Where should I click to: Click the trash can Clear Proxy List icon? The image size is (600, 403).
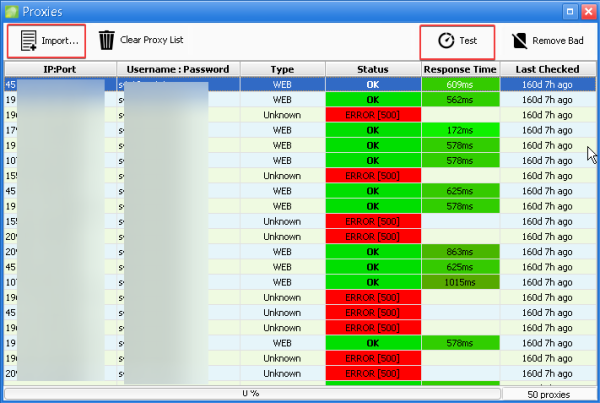point(107,40)
